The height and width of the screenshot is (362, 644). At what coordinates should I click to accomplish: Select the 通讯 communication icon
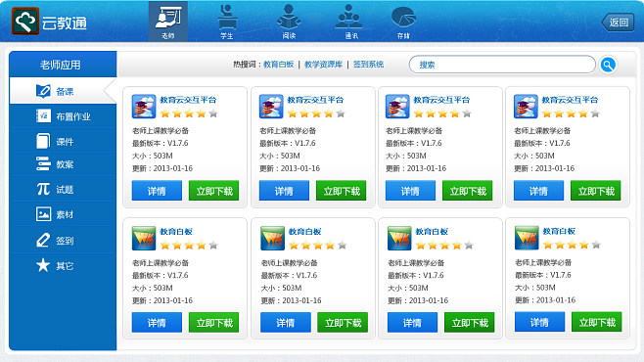coord(348,22)
